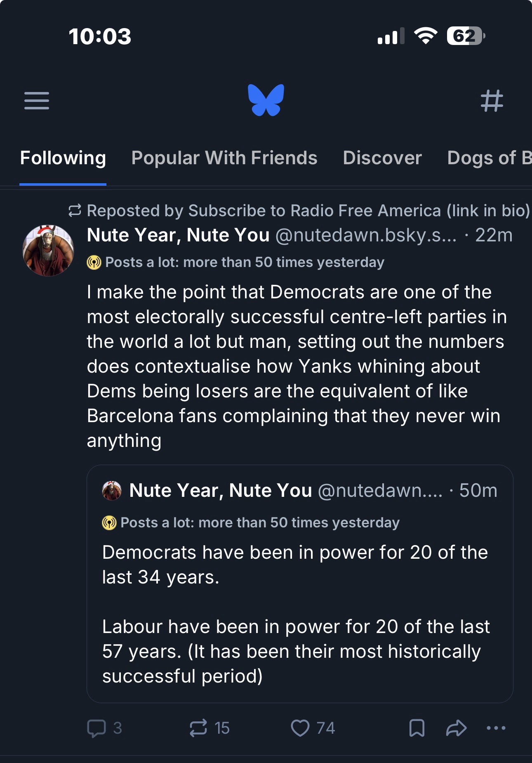
Task: Tap the Nute Year, Nute You profile avatar
Action: 48,250
